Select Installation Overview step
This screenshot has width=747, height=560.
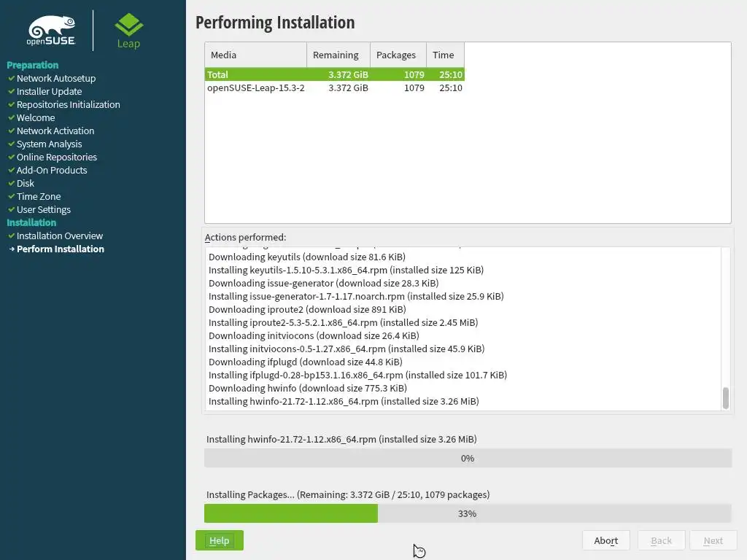[60, 236]
